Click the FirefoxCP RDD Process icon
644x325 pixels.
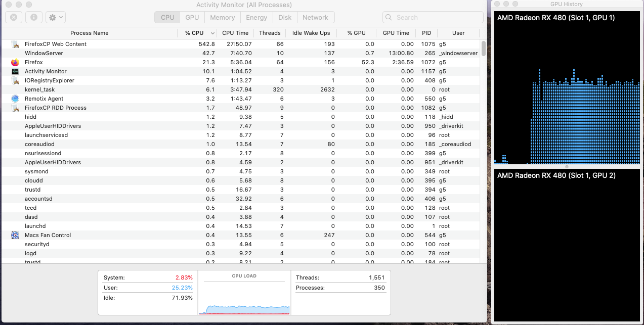(15, 108)
